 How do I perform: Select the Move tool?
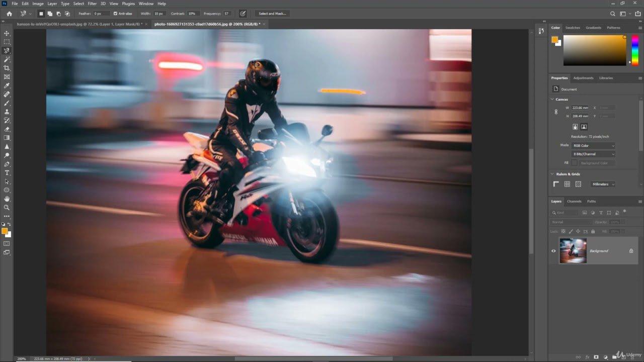pyautogui.click(x=7, y=33)
